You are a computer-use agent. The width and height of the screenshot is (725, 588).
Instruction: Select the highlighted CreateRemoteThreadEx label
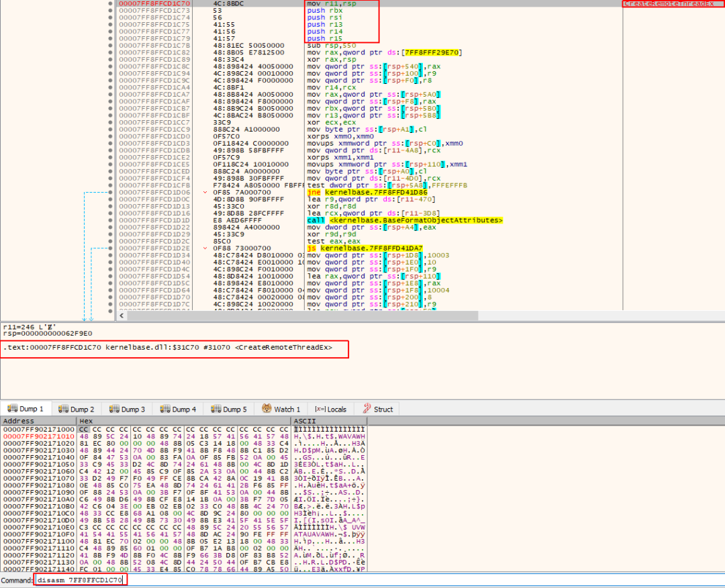point(672,3)
